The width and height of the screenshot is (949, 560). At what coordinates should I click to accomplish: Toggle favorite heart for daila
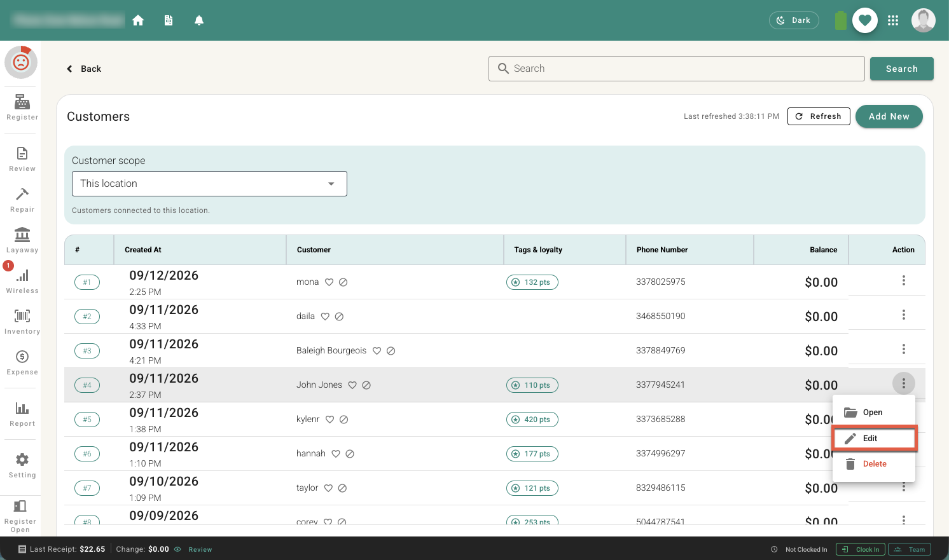coord(325,317)
